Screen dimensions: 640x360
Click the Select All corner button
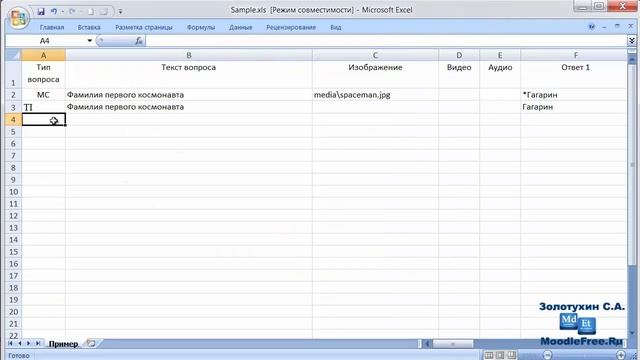pos(13,55)
